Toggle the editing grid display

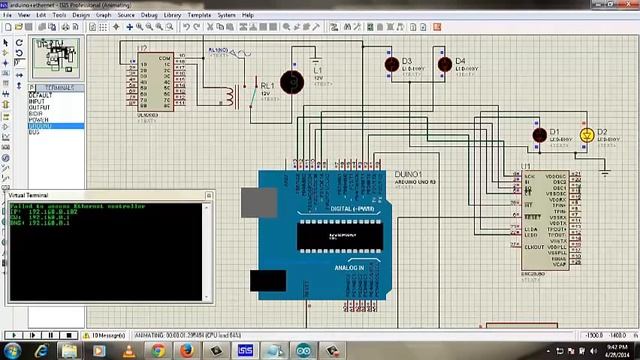[103, 27]
